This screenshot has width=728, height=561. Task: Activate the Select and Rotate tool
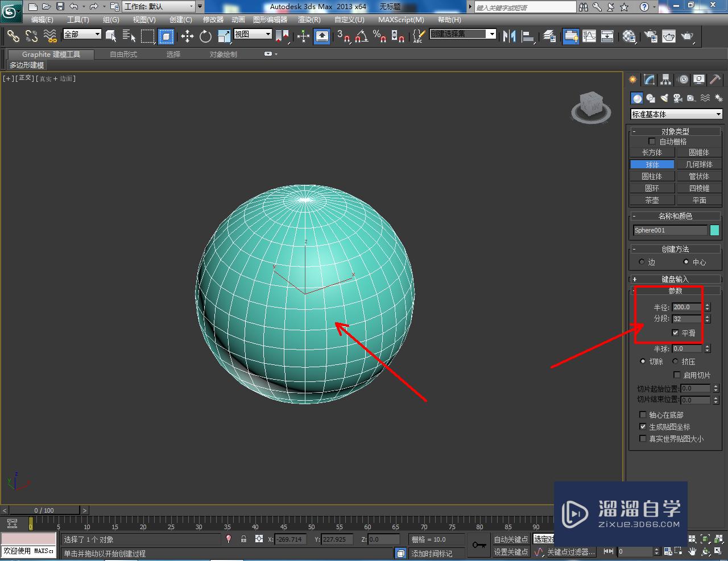[205, 36]
